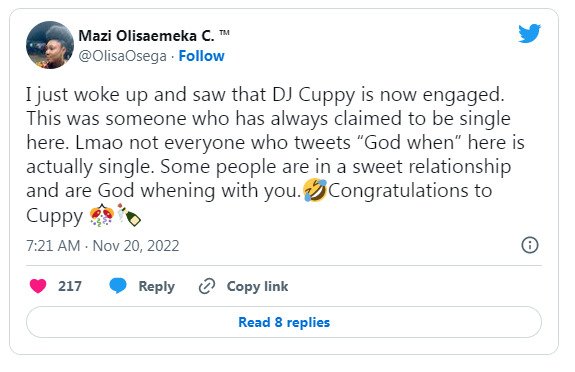Click the tweet text body
Image resolution: width=575 pixels, height=372 pixels.
[275, 155]
